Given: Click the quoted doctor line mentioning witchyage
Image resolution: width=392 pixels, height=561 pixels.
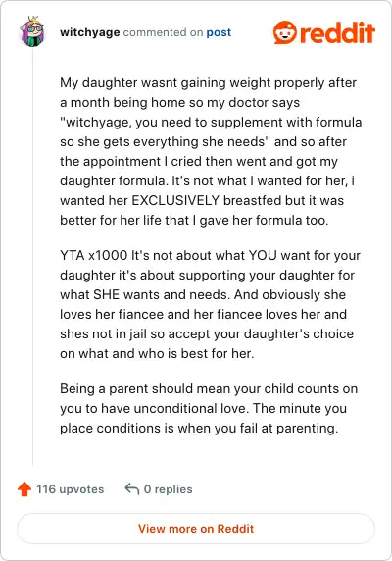Looking at the screenshot, I should pyautogui.click(x=211, y=131).
